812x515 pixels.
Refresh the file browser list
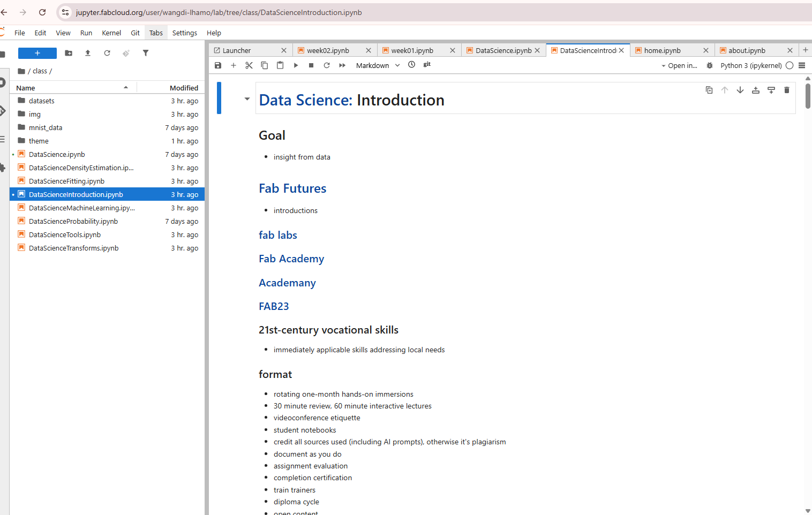tap(107, 53)
